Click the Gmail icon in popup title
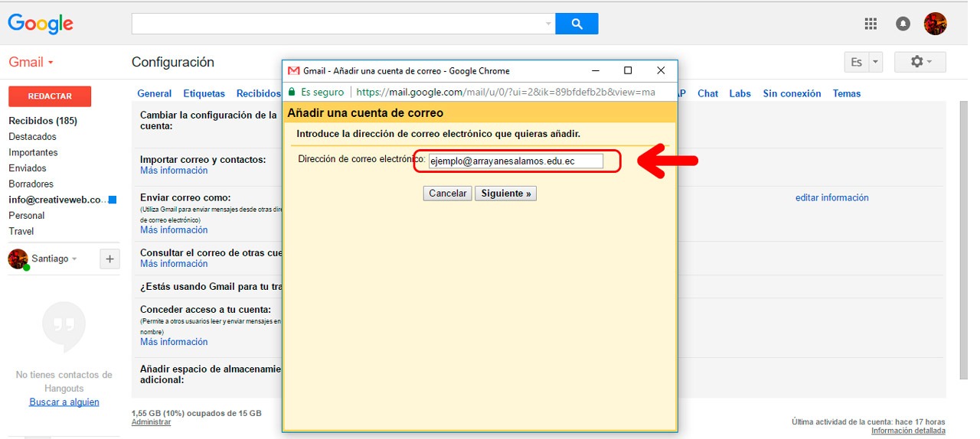Viewport: 980px width, 439px height. pos(293,70)
